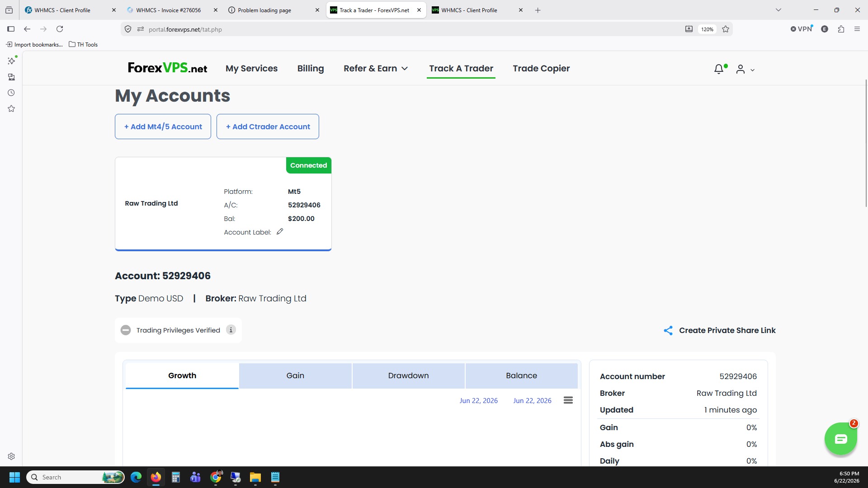This screenshot has width=868, height=488.
Task: Go back to previous browser page
Action: point(27,29)
